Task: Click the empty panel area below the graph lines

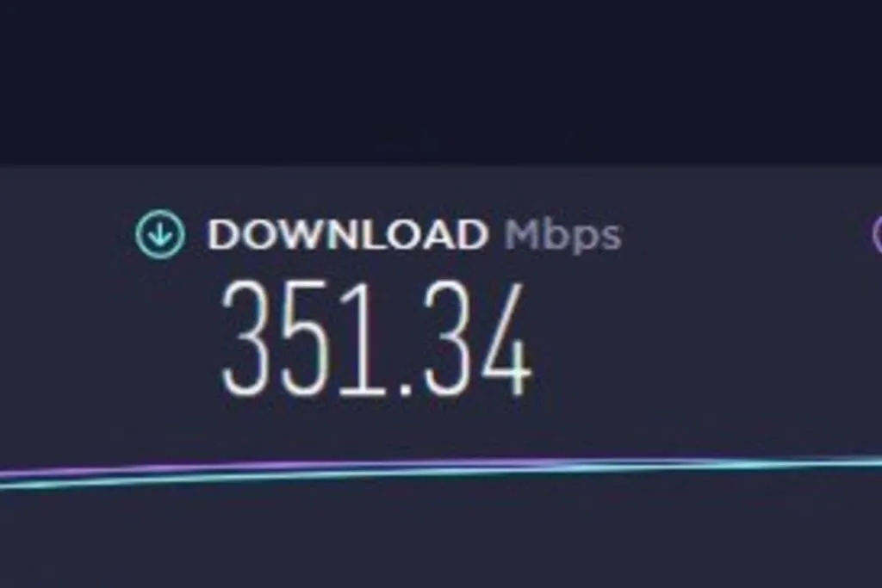Action: pyautogui.click(x=441, y=540)
